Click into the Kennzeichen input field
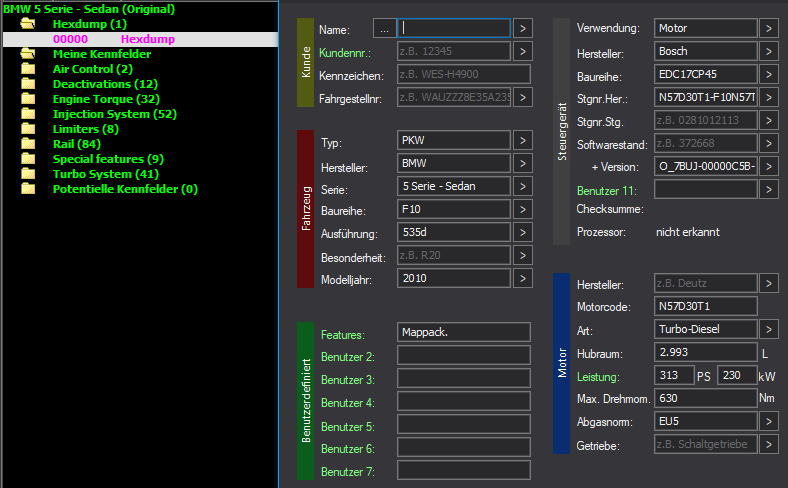 click(464, 74)
